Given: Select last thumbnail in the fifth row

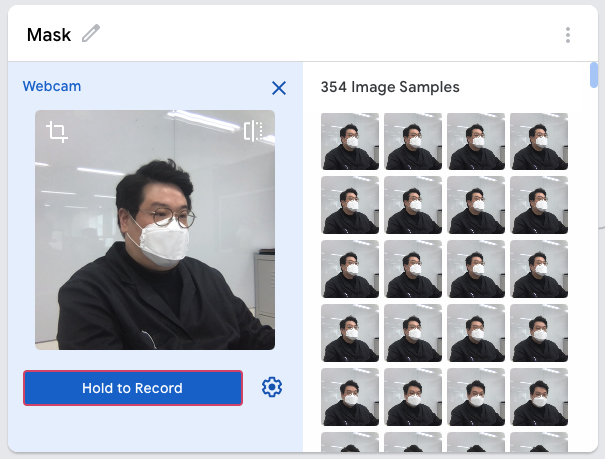Looking at the screenshot, I should (539, 397).
